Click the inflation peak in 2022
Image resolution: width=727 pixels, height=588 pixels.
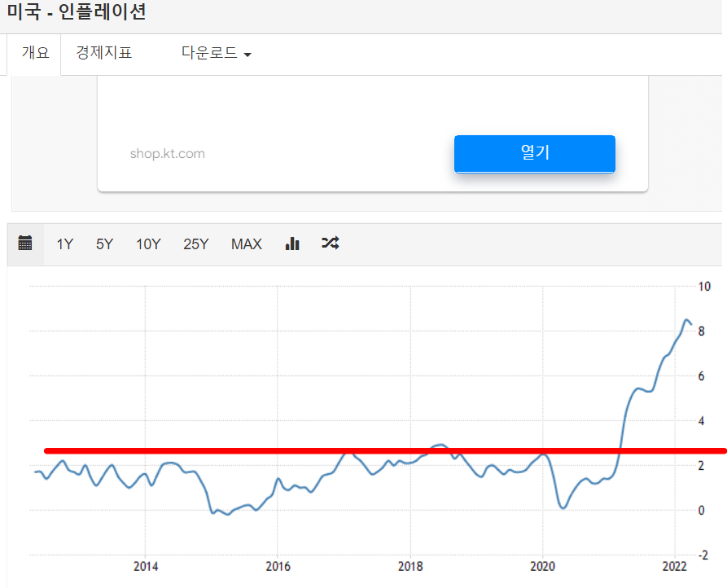[x=686, y=320]
